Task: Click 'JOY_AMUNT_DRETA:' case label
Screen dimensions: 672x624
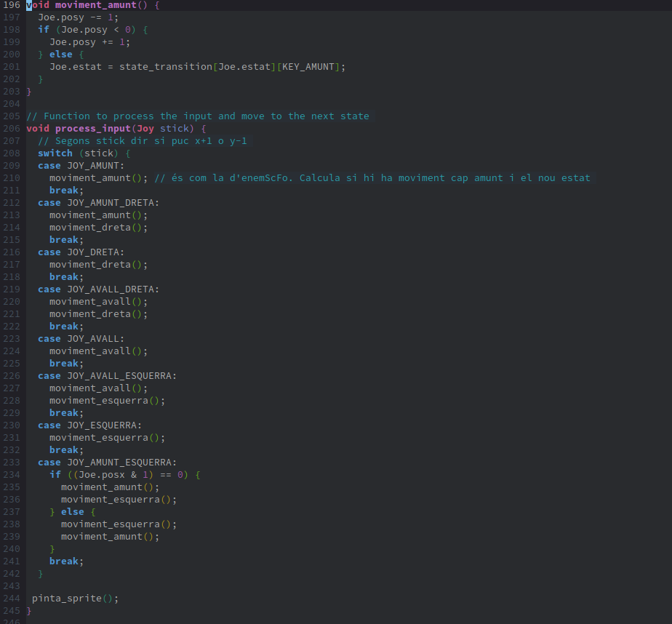Action: (x=113, y=203)
